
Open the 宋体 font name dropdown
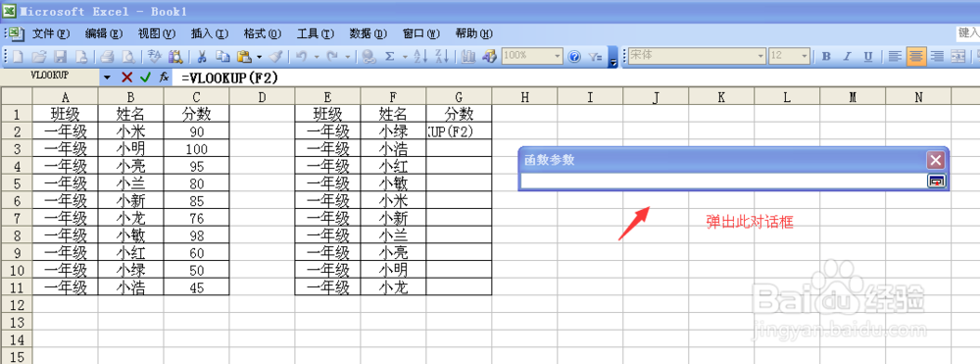(760, 56)
